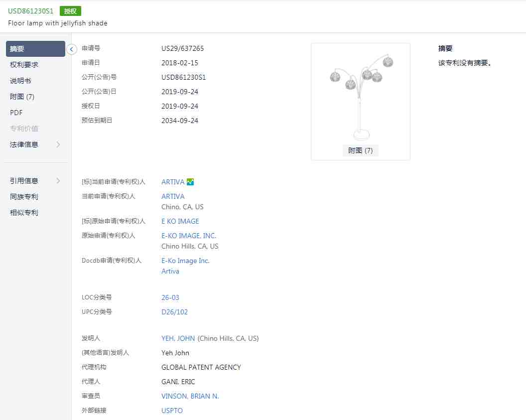Open inventor link YEH, JOHN
526x420 pixels.
click(178, 338)
